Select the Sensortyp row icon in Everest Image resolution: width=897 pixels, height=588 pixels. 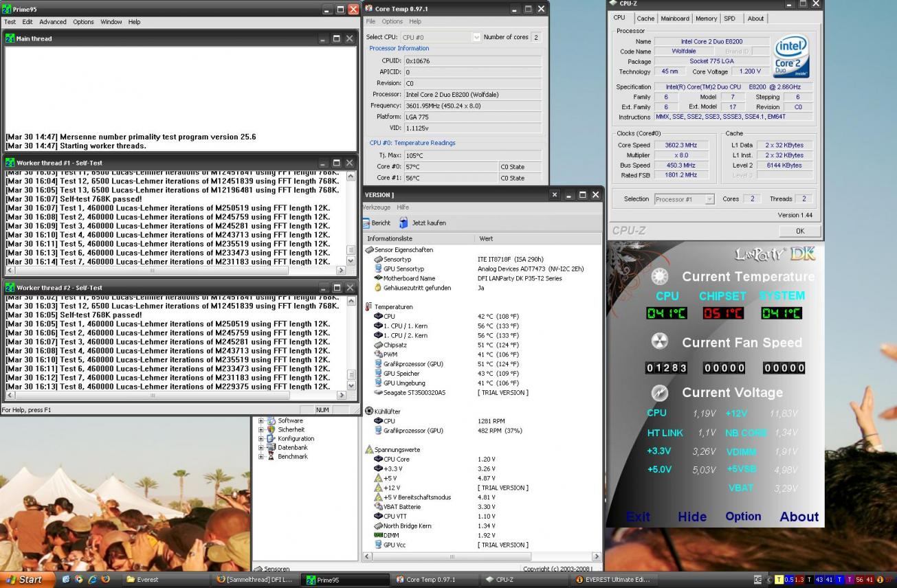coord(378,259)
